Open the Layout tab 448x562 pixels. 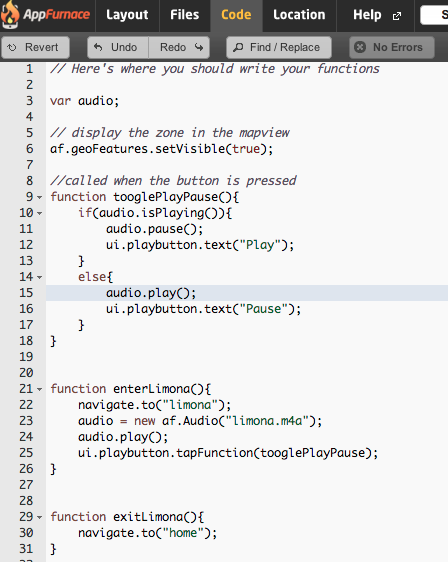tap(127, 15)
